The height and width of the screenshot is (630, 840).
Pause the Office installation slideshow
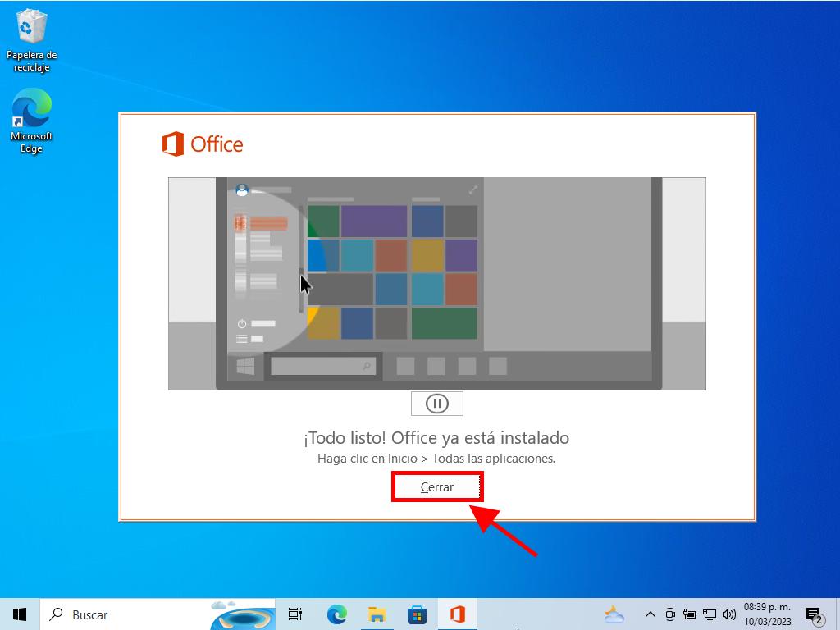436,404
